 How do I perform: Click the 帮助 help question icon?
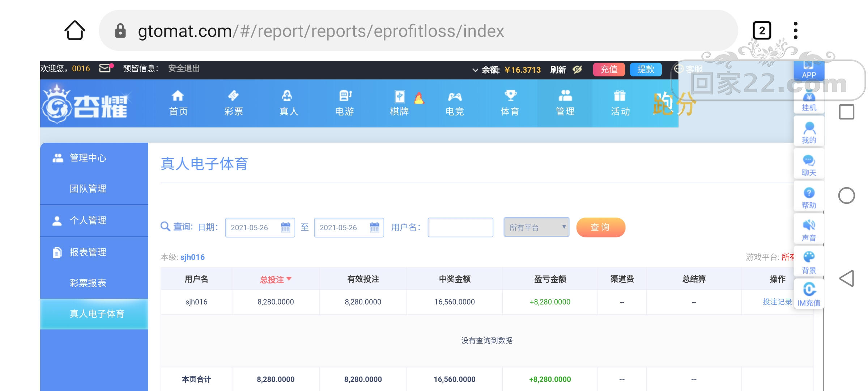pos(809,193)
